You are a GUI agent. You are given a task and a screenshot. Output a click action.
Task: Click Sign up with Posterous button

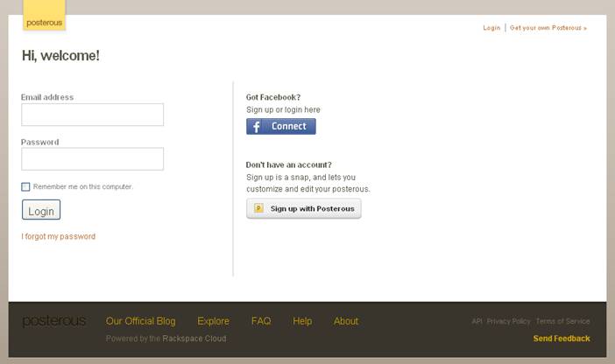click(304, 208)
